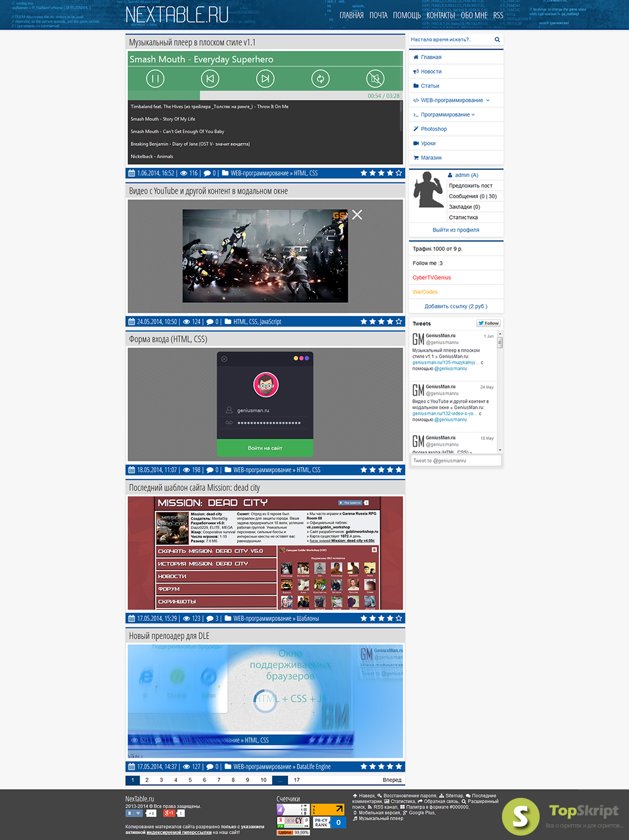
Task: Open the 'admin (A)' profile link
Action: click(x=466, y=175)
